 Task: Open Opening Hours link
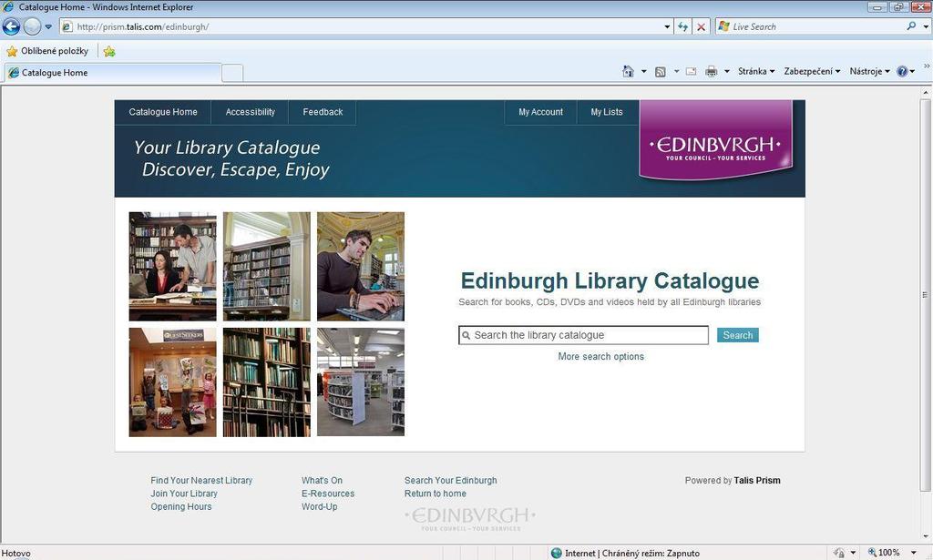(181, 506)
